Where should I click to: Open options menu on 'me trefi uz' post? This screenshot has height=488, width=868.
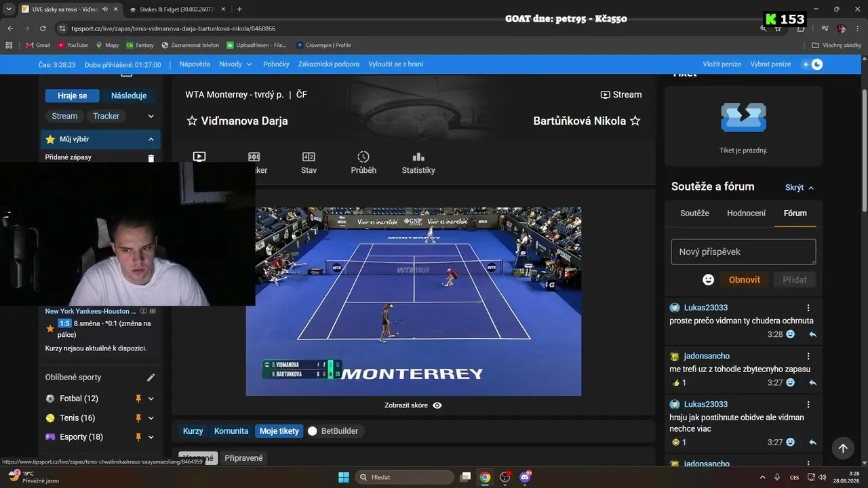point(808,356)
